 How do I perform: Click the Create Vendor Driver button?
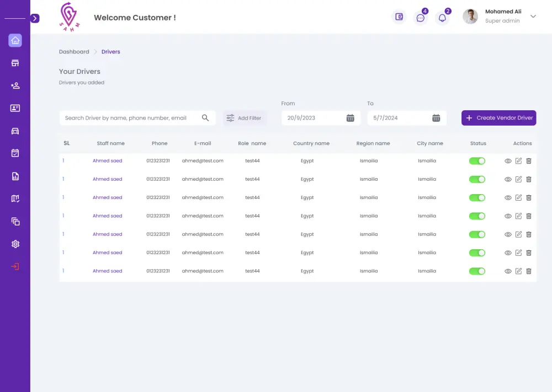coord(498,117)
